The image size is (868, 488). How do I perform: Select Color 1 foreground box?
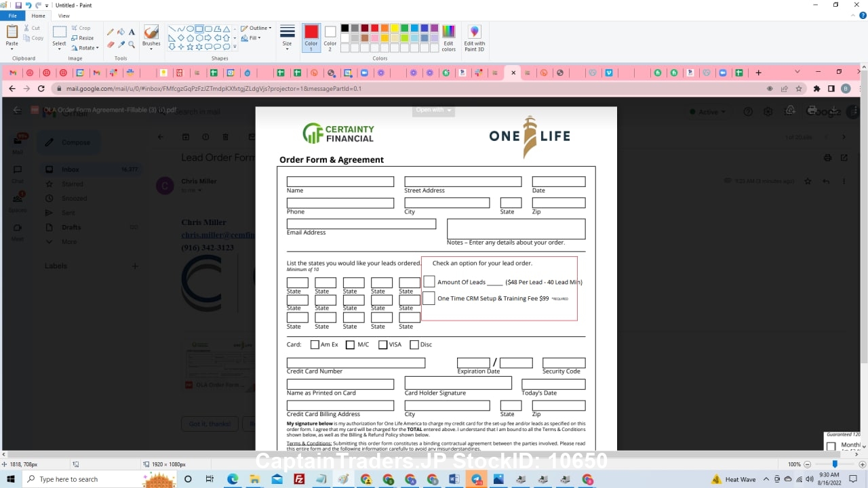[311, 37]
